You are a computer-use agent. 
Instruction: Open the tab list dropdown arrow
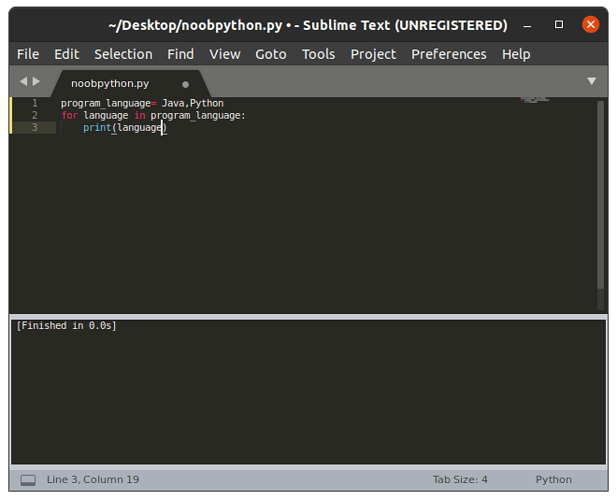click(x=592, y=81)
